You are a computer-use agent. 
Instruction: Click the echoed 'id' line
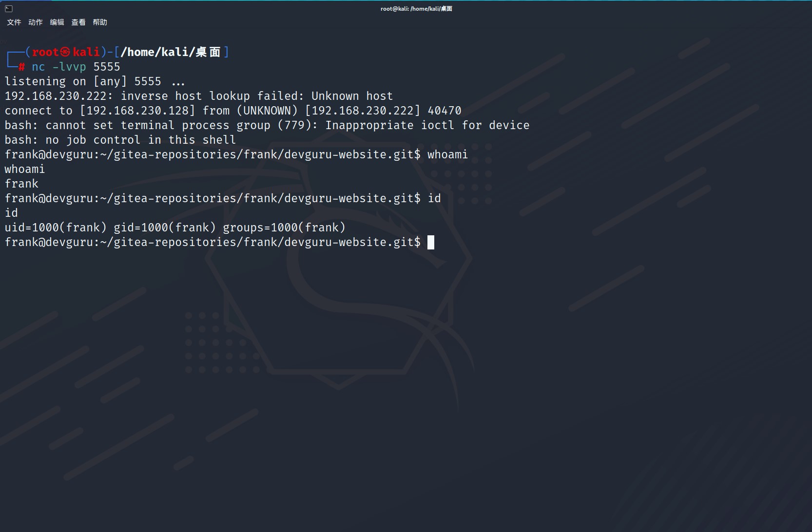point(11,213)
